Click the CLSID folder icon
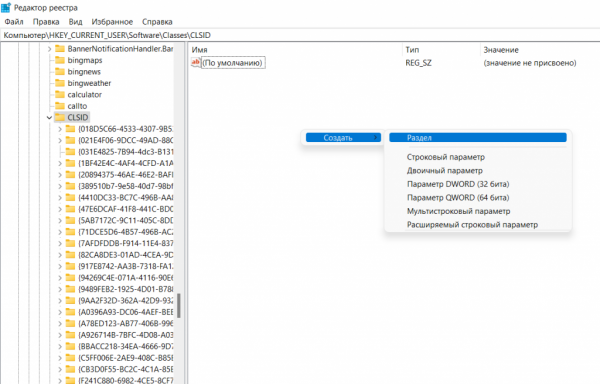The height and width of the screenshot is (384, 600). [x=60, y=117]
